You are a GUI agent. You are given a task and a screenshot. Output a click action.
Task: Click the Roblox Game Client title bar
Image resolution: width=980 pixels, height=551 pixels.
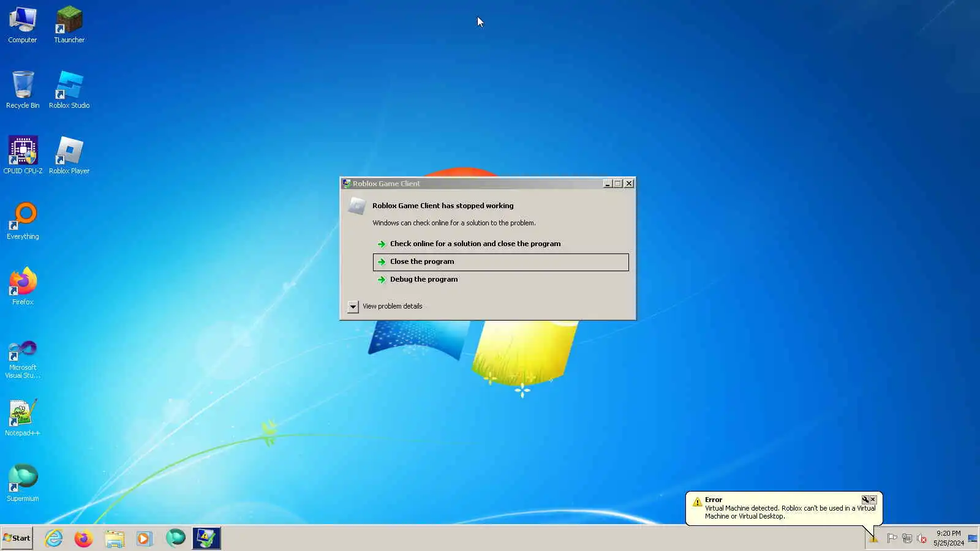click(x=472, y=184)
